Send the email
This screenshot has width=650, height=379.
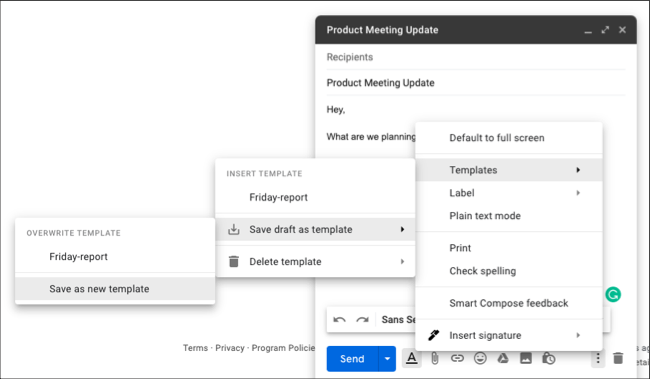click(x=352, y=359)
